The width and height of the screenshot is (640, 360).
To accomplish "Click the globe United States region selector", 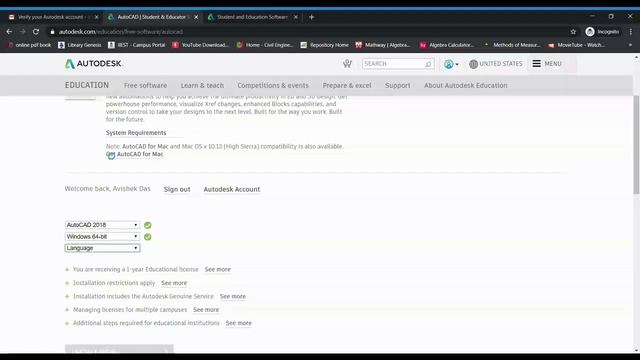I will (496, 64).
